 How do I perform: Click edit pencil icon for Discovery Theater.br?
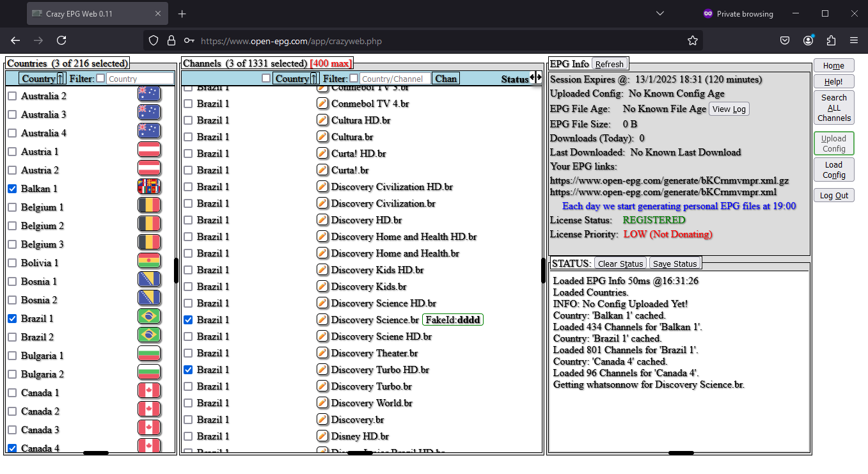click(323, 353)
